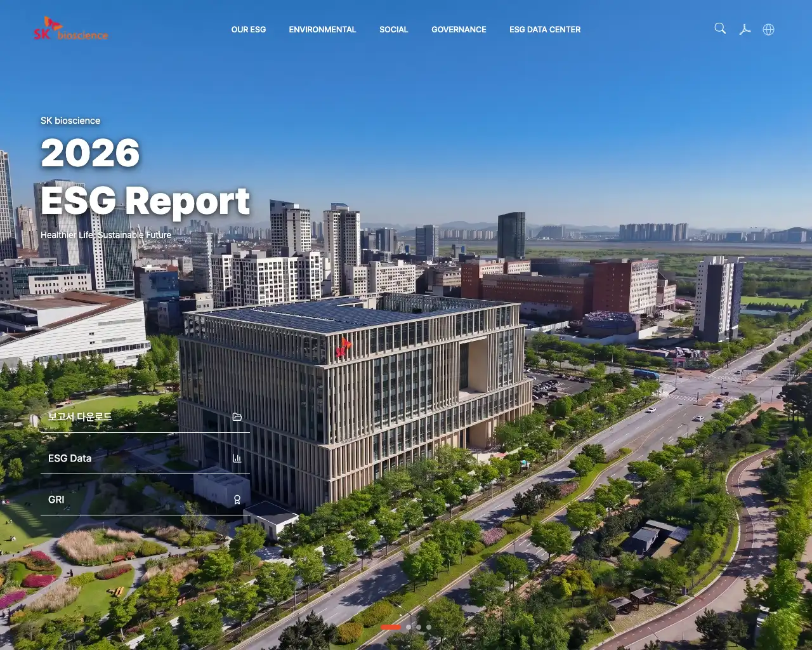Viewport: 812px width, 650px height.
Task: Click the 2026 ESG Report headline
Action: (145, 177)
